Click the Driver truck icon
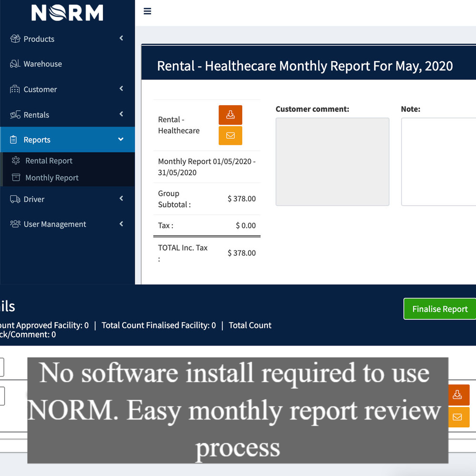The image size is (476, 476). [x=15, y=199]
